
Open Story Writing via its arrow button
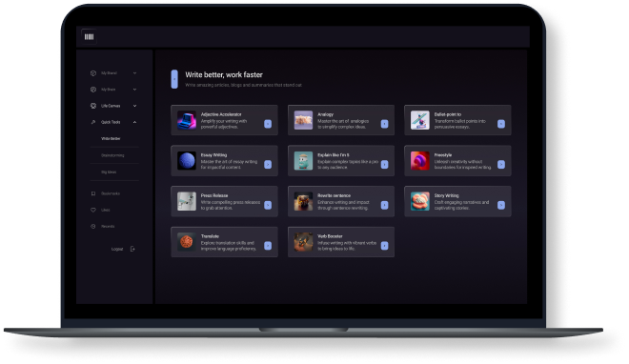tap(501, 205)
